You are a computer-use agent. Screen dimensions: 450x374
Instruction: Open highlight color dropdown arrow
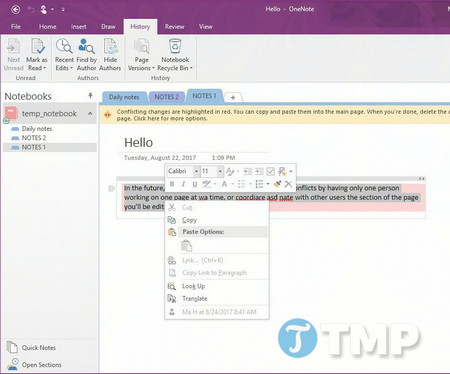[215, 184]
